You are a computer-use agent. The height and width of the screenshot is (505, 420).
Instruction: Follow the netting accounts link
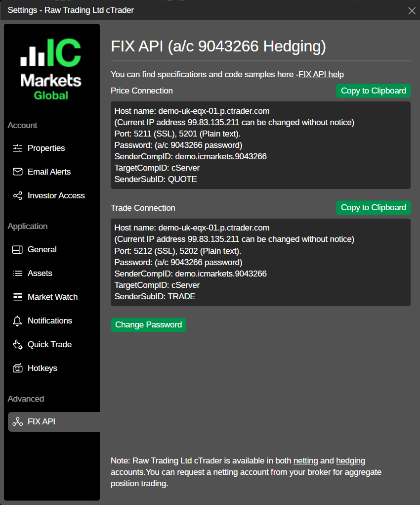pyautogui.click(x=305, y=461)
